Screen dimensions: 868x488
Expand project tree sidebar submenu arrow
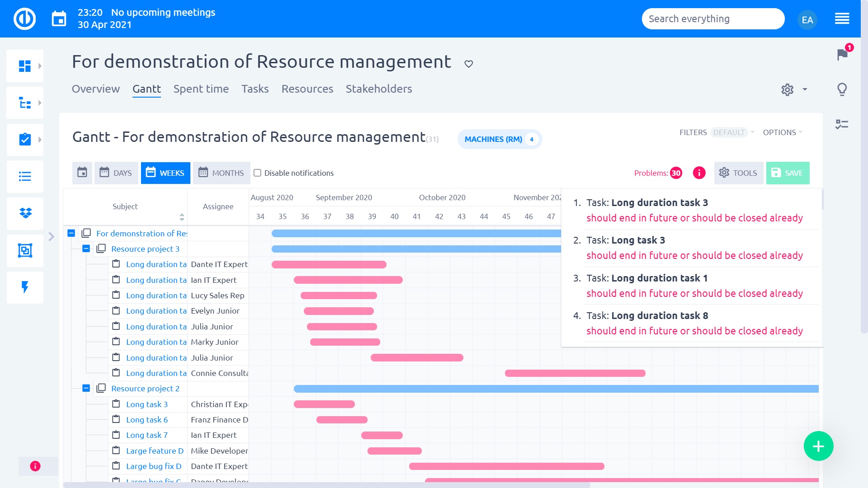point(40,103)
